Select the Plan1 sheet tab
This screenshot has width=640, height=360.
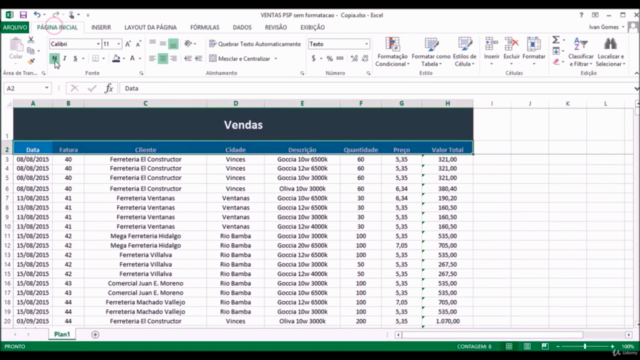(x=62, y=334)
